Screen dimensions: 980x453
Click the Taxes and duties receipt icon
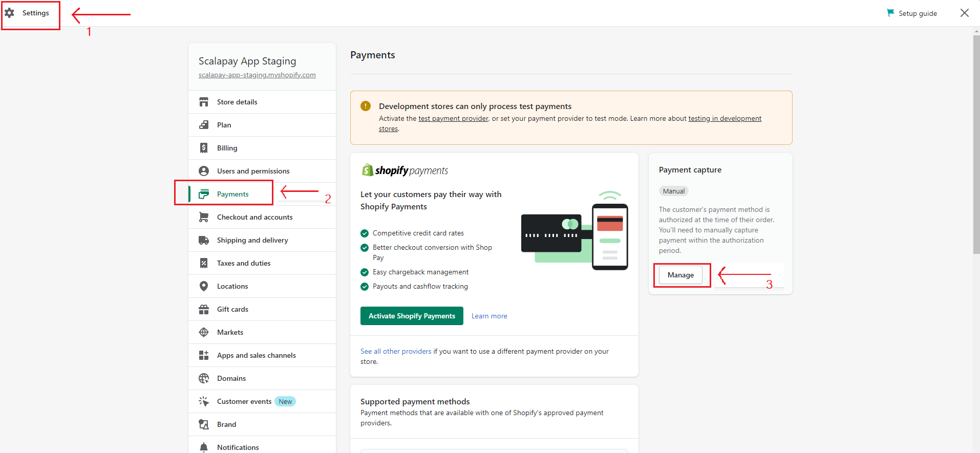pyautogui.click(x=204, y=263)
